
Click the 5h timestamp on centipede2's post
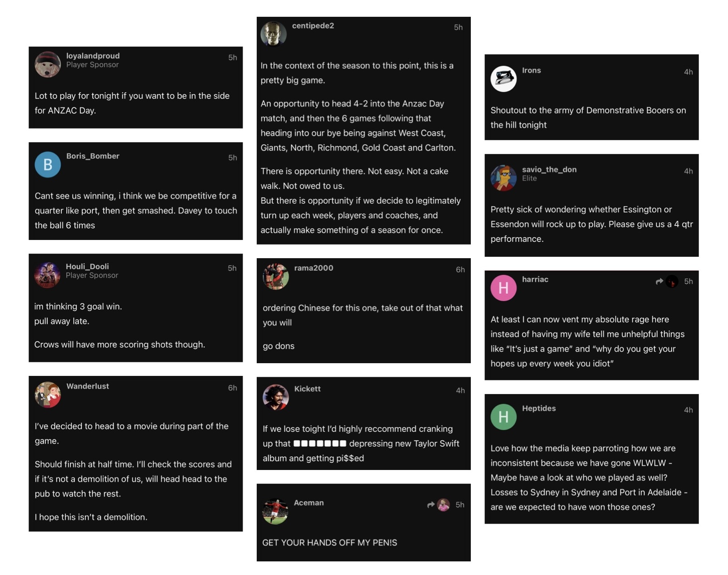[x=458, y=27]
